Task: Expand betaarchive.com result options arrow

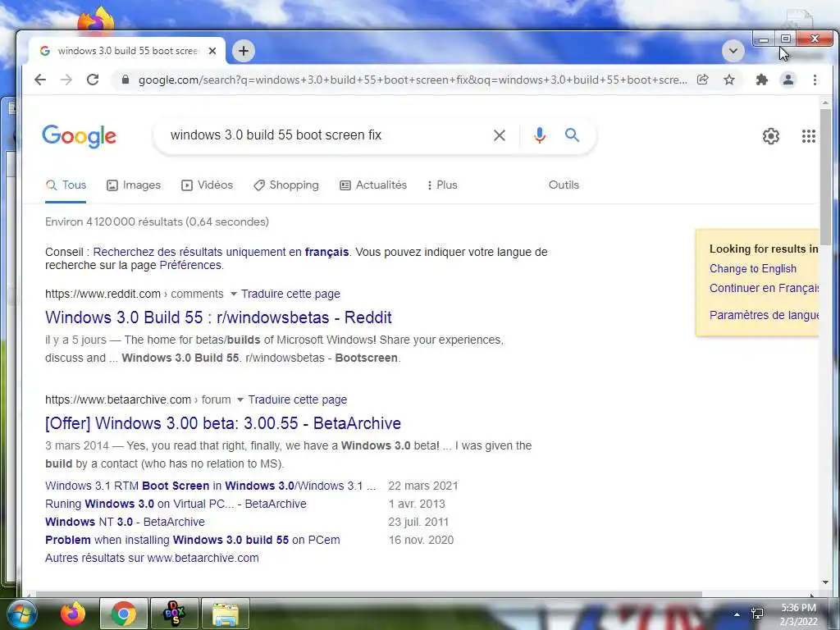Action: (240, 399)
